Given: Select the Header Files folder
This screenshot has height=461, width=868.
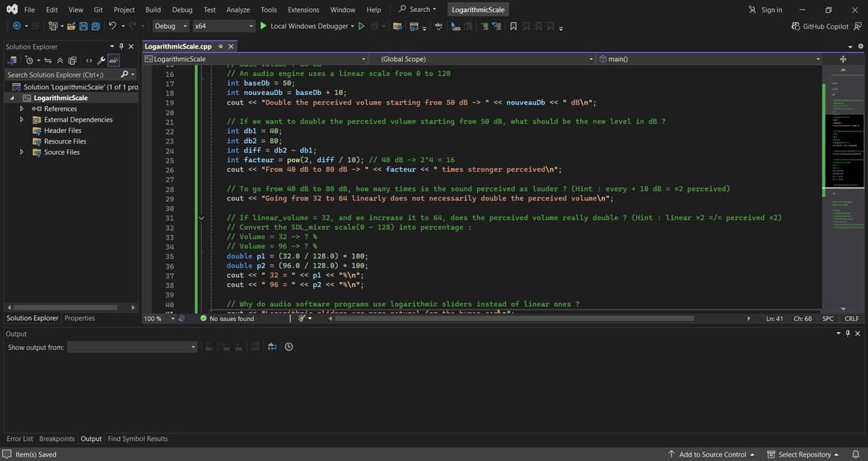Looking at the screenshot, I should pyautogui.click(x=63, y=130).
